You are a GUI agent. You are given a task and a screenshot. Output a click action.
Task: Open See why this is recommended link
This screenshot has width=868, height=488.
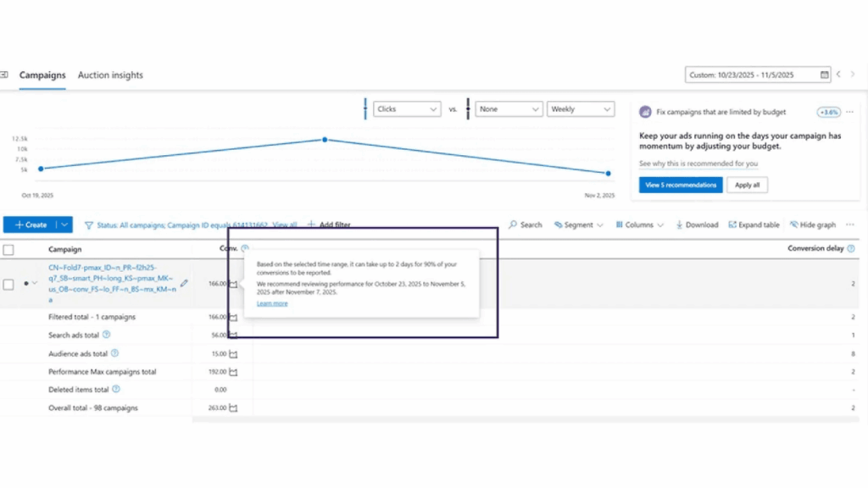698,164
